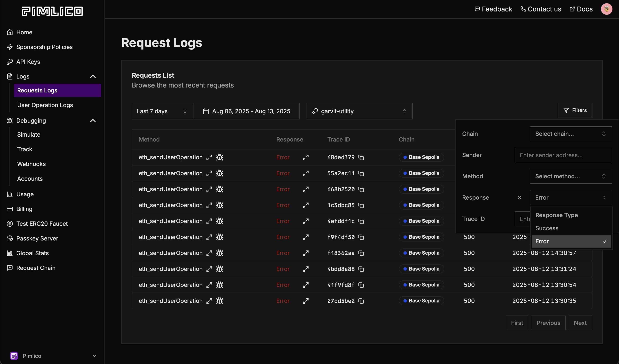The width and height of the screenshot is (619, 364).
Task: Open the Billing page
Action: tap(20, 209)
